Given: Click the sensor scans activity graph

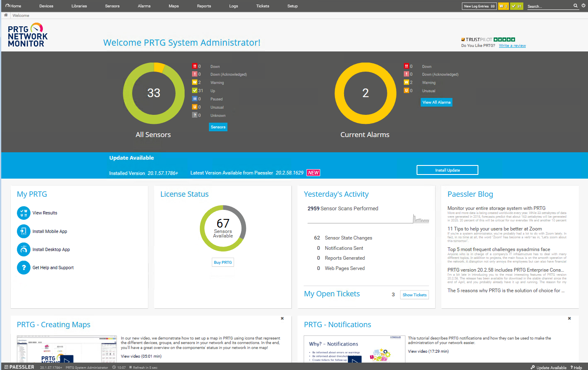Looking at the screenshot, I should [x=368, y=219].
